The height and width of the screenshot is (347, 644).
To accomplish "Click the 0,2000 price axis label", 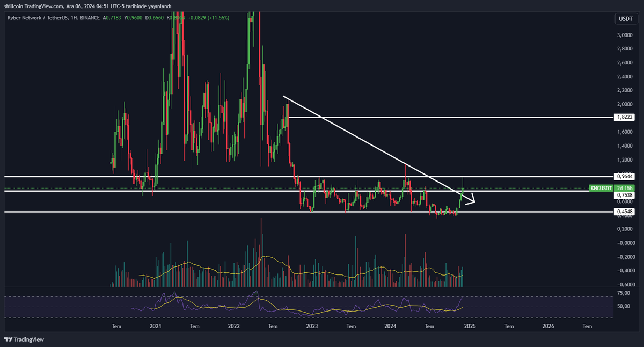I will (x=625, y=229).
